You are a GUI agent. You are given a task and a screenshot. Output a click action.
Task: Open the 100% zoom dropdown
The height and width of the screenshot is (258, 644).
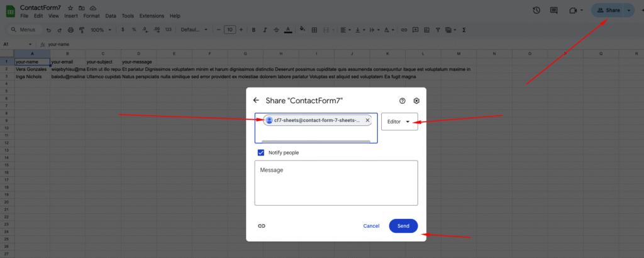pyautogui.click(x=101, y=30)
